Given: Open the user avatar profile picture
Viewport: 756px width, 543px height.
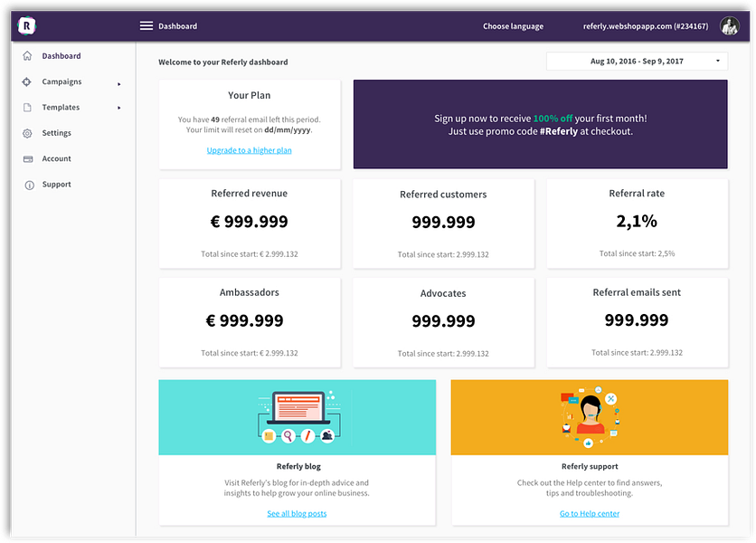Looking at the screenshot, I should click(730, 25).
